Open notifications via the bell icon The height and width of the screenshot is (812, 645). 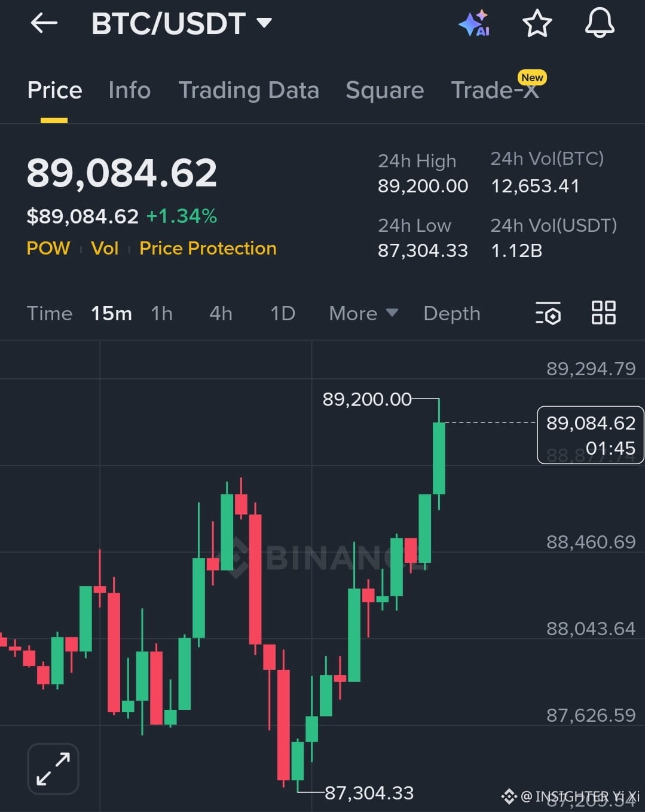coord(600,23)
